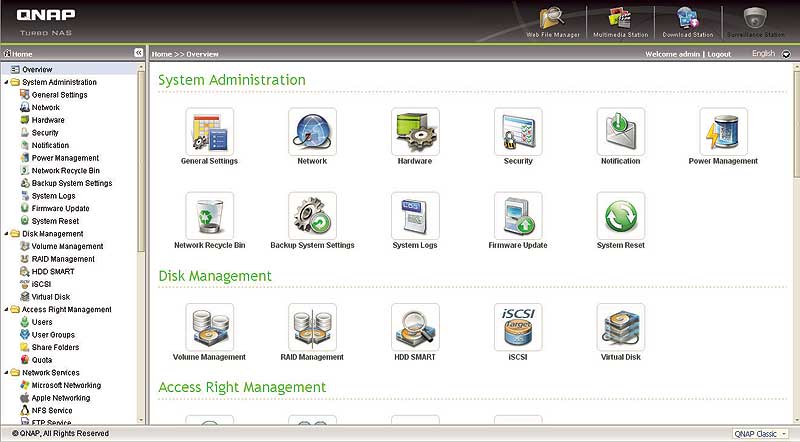Open the Virtual Disk icon in main panel
800x442 pixels.
pos(621,327)
